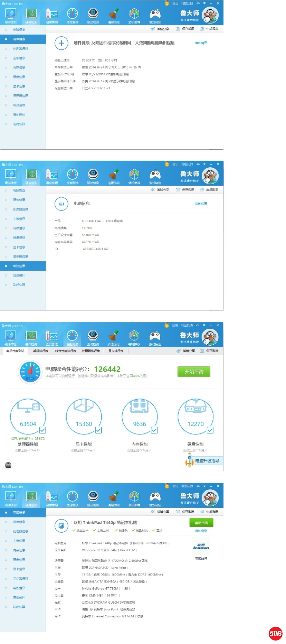Click the Lenovo brand logo thumbnail
Viewport: 286px width, 644px height.
point(201,547)
